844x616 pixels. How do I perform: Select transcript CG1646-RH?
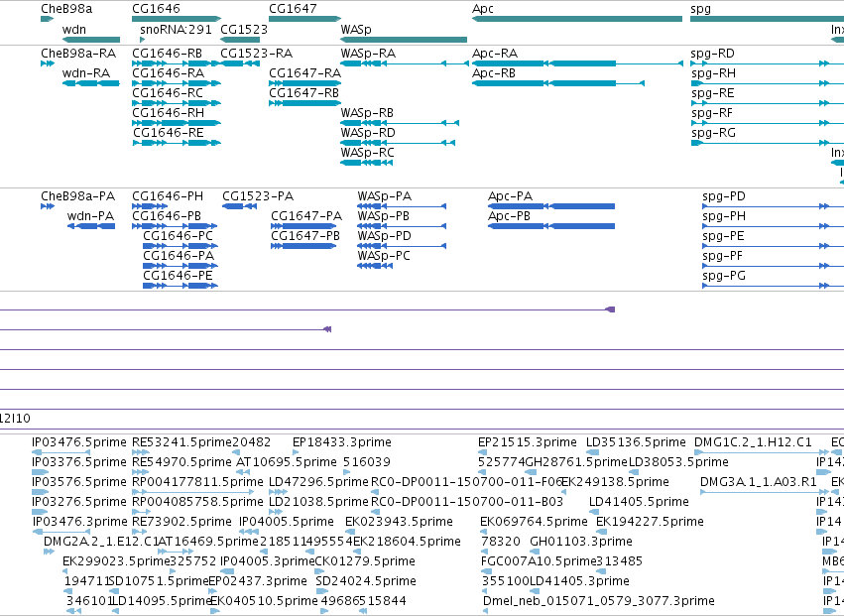coord(168,113)
